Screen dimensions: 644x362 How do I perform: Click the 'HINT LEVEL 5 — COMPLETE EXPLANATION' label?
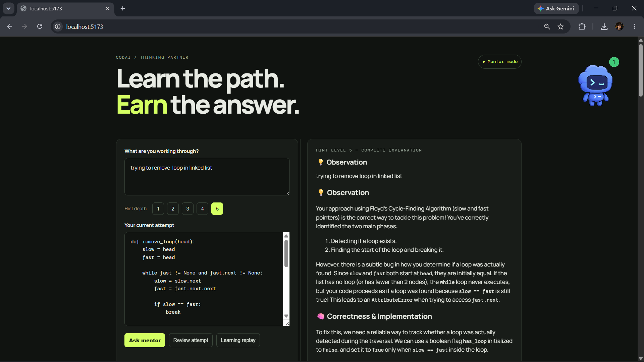[x=369, y=150]
